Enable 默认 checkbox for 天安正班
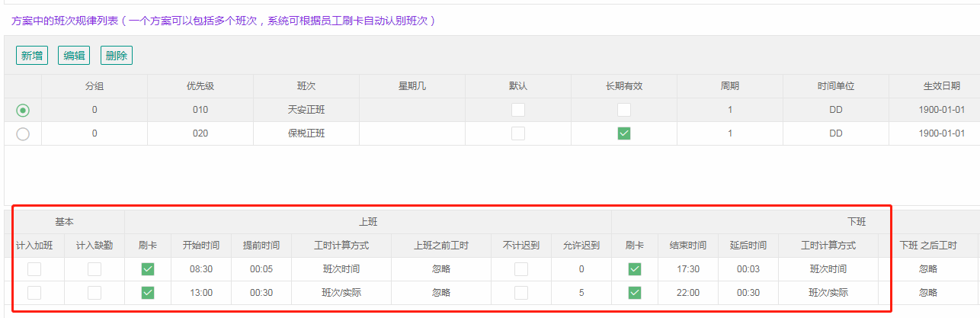 [518, 110]
